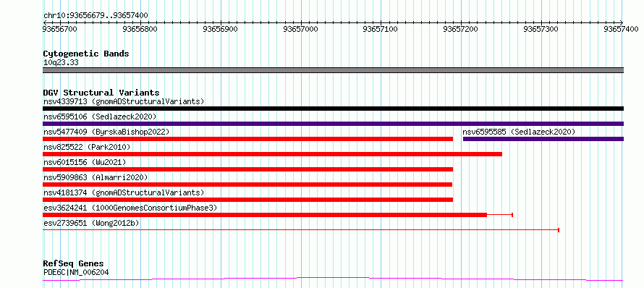Click the nsv4339713 gnomADStructuralVariants label
Screen dimensions: 644x288
(124, 101)
